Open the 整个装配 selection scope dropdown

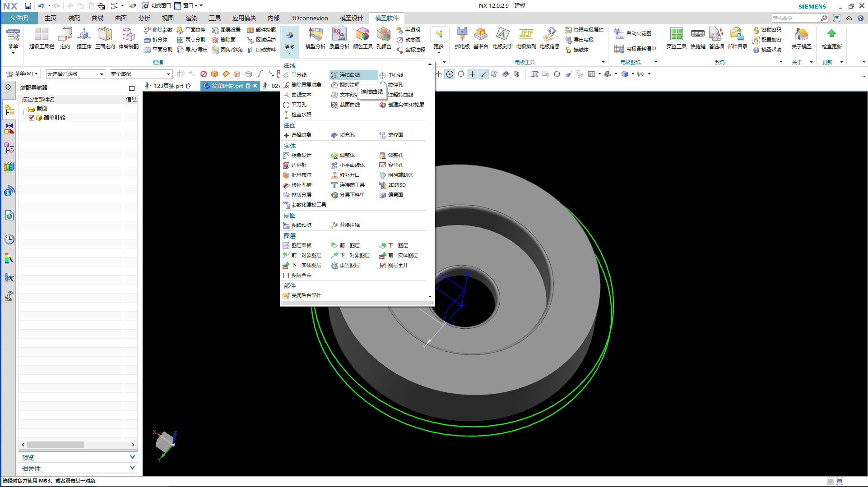pyautogui.click(x=141, y=74)
